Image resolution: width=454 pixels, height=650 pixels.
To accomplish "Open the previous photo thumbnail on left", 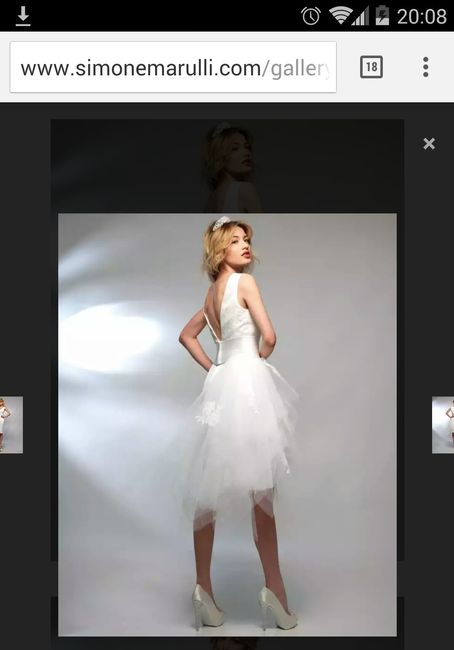I will pos(11,425).
